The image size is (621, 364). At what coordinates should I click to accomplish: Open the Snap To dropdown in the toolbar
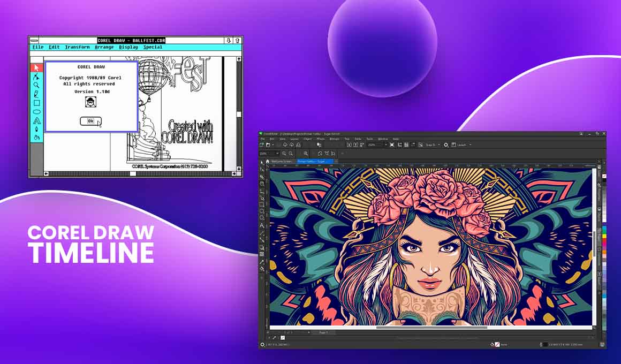439,145
